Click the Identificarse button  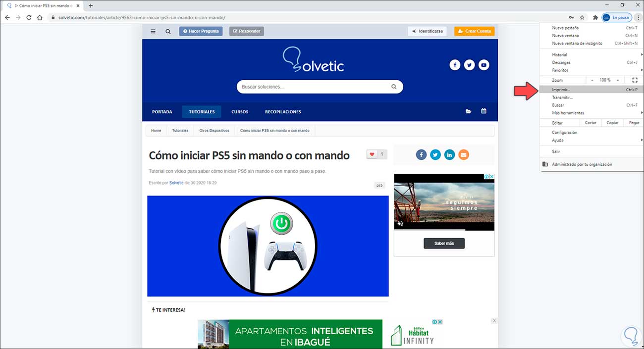pyautogui.click(x=427, y=31)
